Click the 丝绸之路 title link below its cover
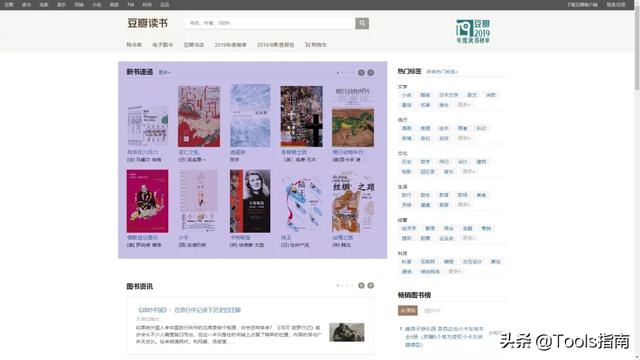640x360 pixels. [343, 238]
